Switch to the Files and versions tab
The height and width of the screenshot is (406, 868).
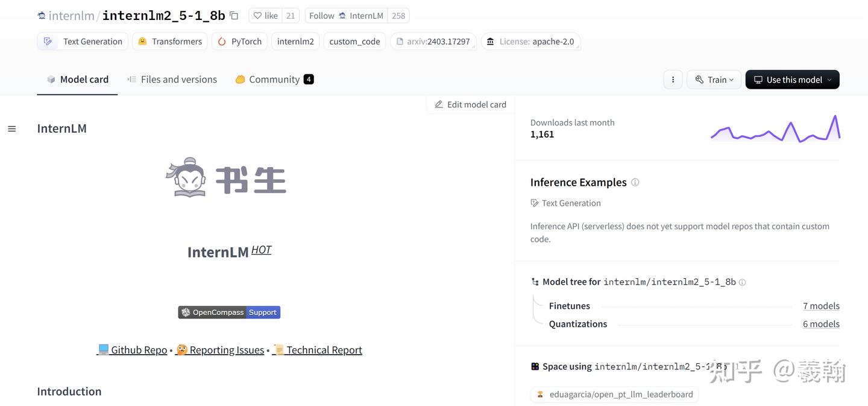[x=178, y=79]
